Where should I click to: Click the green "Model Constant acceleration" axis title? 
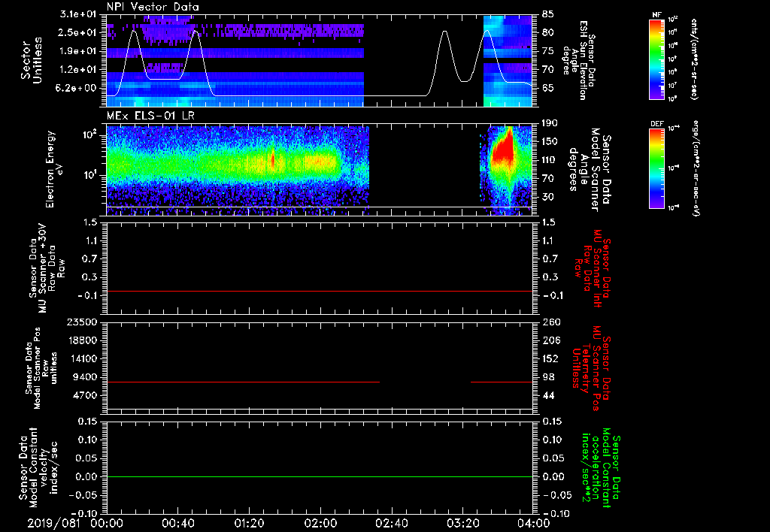pos(601,467)
